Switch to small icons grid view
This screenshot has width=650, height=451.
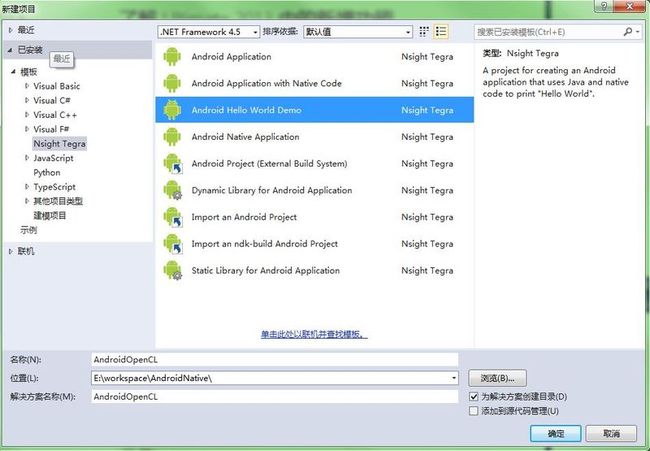pyautogui.click(x=424, y=32)
